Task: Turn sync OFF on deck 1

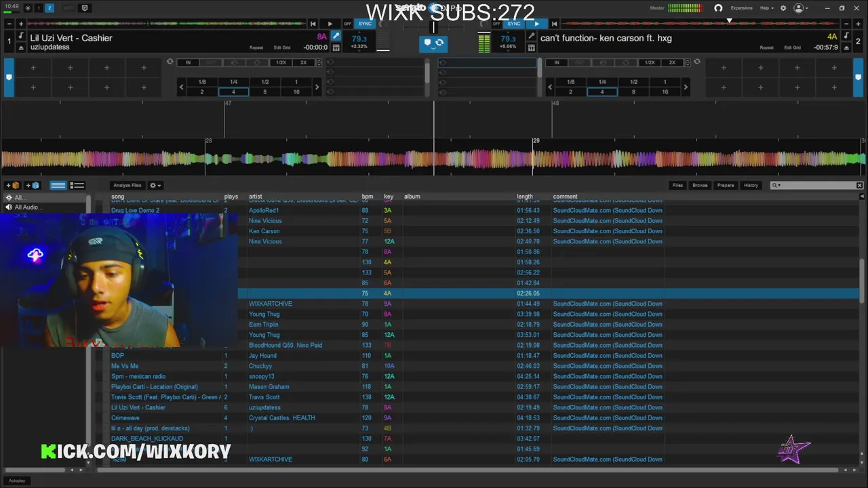Action: pyautogui.click(x=347, y=24)
